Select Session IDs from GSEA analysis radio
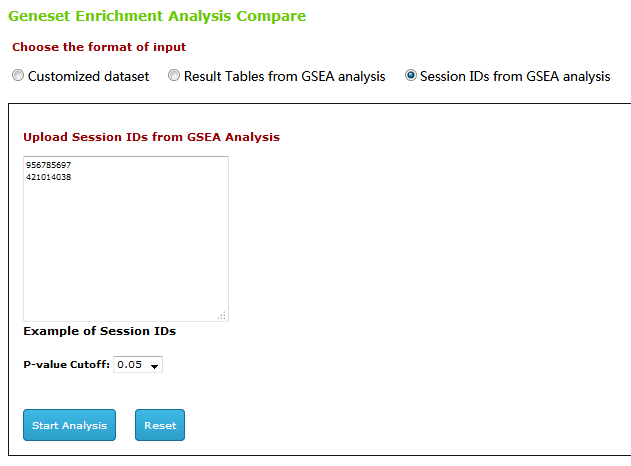The height and width of the screenshot is (466, 631). 410,75
